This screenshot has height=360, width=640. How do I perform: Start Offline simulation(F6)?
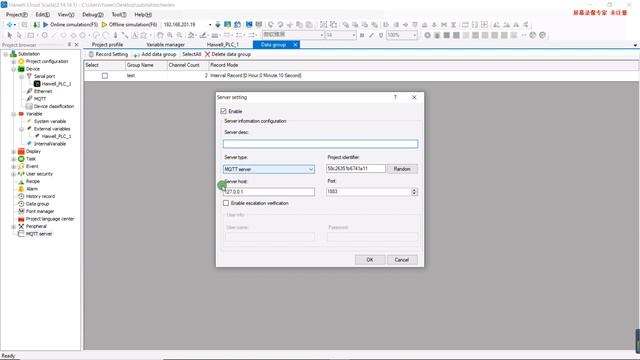coord(129,24)
